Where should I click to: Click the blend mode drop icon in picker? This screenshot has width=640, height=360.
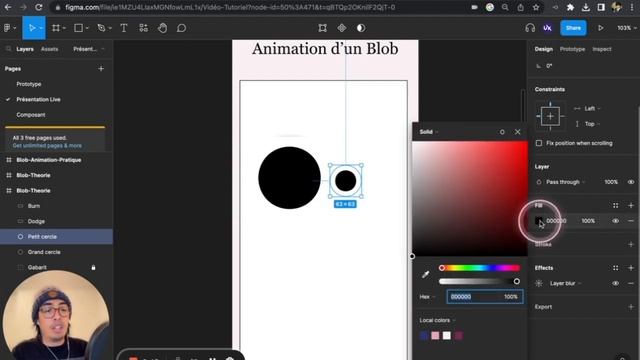point(502,132)
